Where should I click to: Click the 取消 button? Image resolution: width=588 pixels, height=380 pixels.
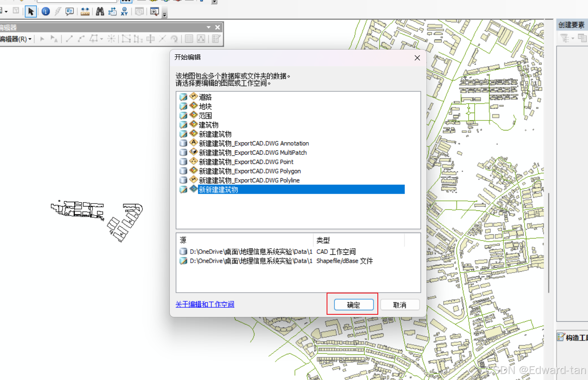tap(400, 305)
